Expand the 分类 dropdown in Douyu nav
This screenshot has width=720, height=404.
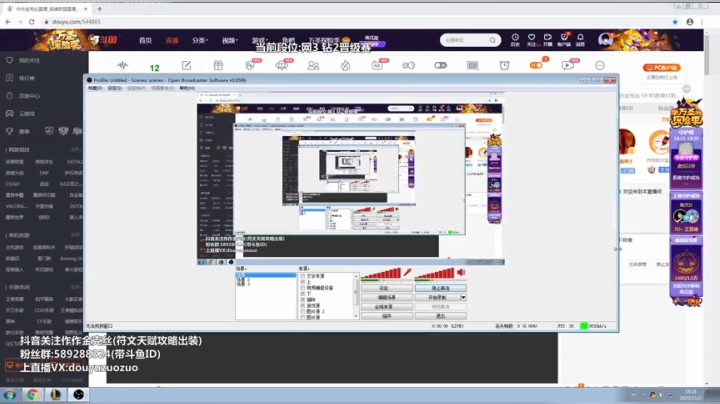200,40
